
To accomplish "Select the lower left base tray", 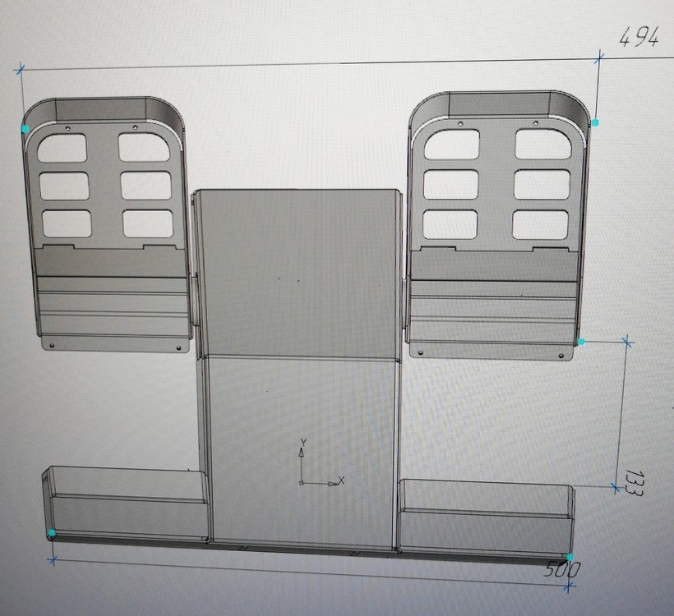I will click(x=126, y=503).
